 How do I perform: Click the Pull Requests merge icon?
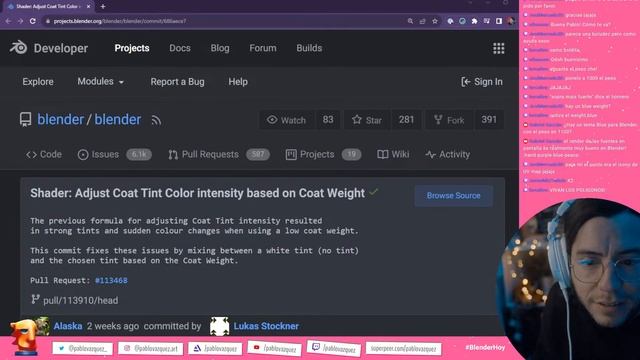coord(173,155)
